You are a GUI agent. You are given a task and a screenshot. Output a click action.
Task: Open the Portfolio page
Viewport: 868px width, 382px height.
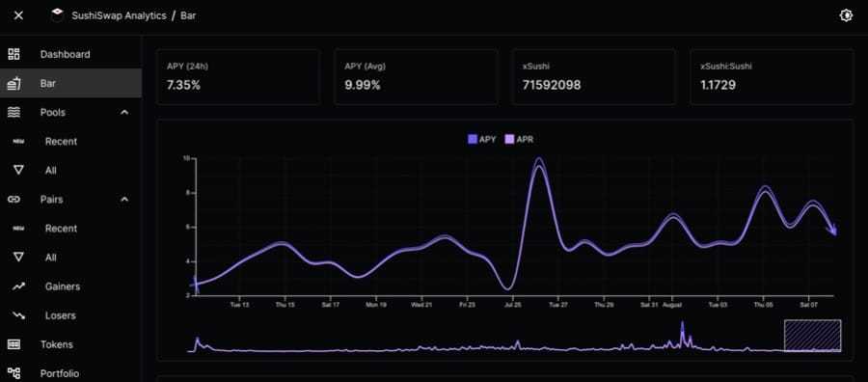59,373
